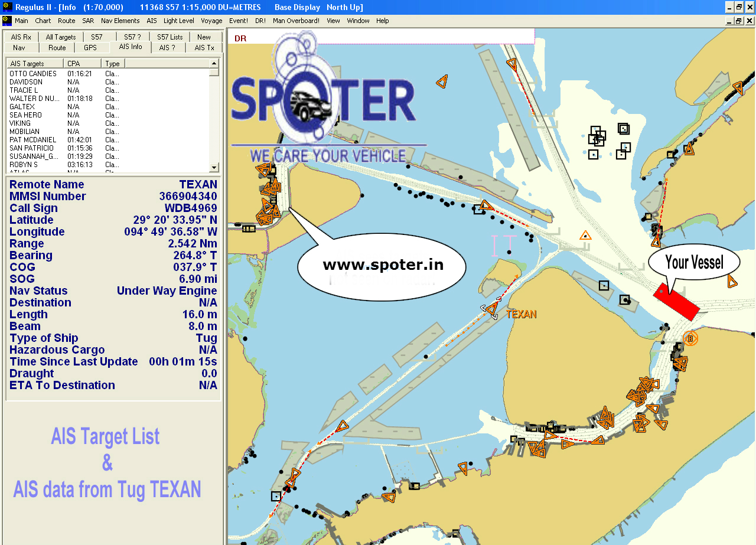
Task: Open the Man Overboard! menu
Action: [x=296, y=21]
